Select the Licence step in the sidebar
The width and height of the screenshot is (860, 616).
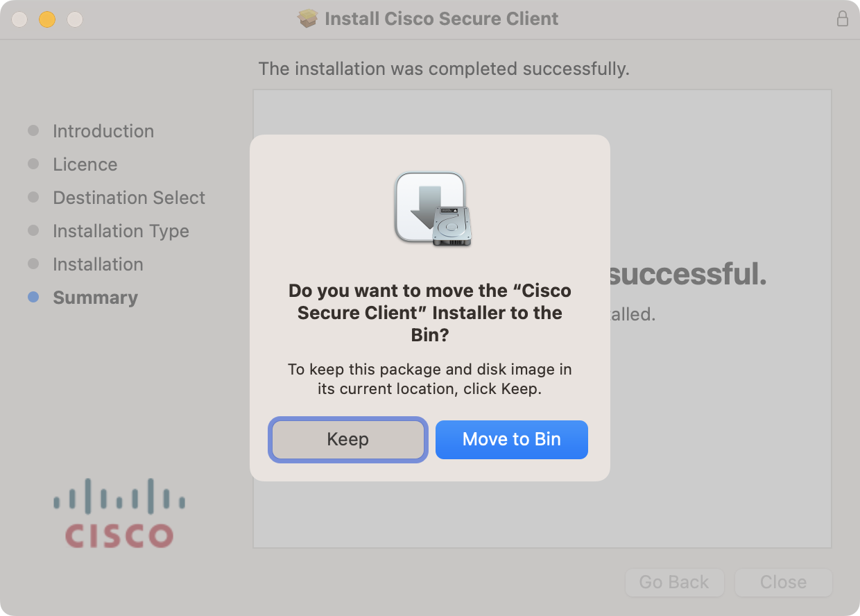click(85, 164)
